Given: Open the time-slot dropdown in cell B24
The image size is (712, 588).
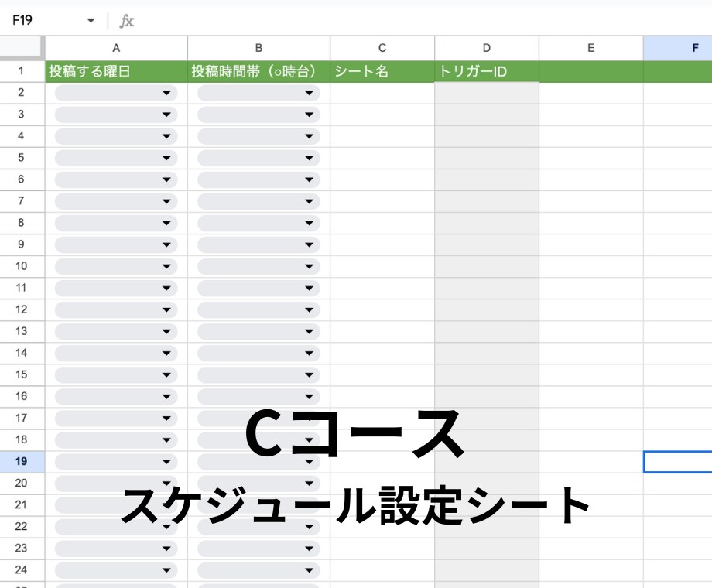Looking at the screenshot, I should (310, 570).
